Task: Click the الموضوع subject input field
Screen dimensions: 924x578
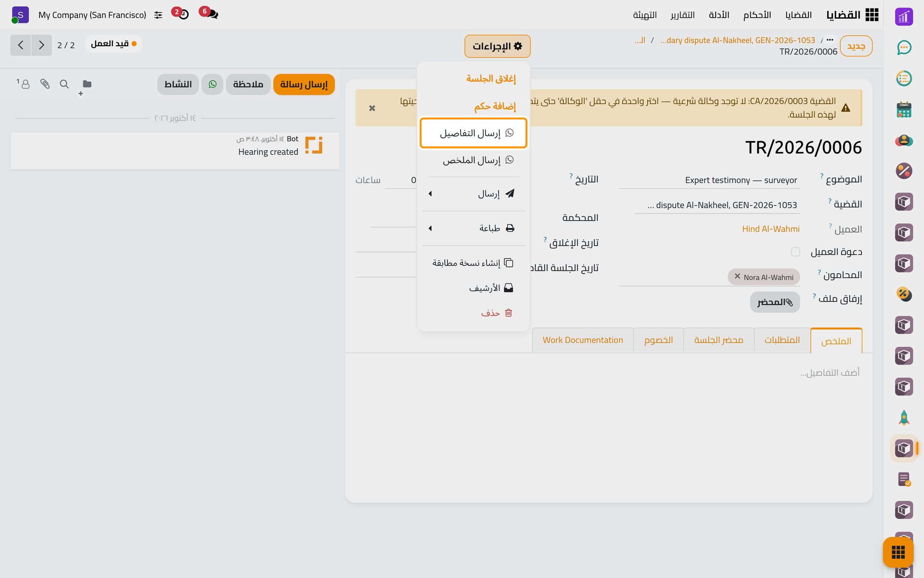Action: point(709,180)
